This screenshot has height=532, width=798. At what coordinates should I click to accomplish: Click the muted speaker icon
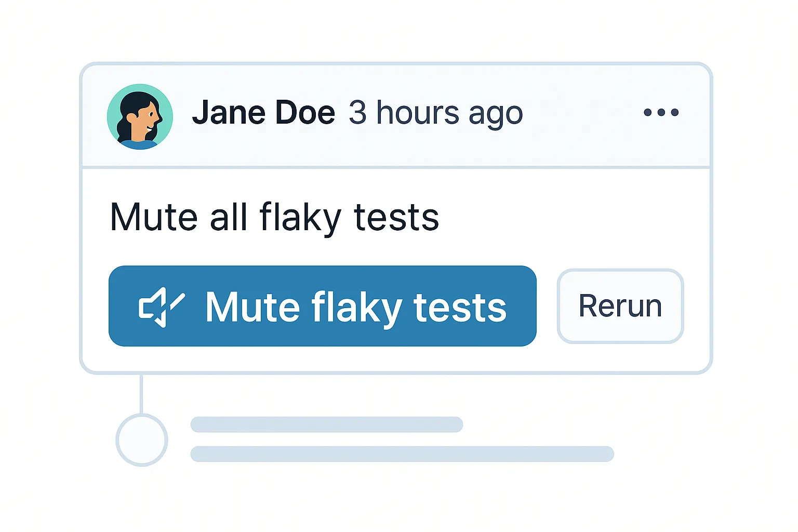coord(161,307)
